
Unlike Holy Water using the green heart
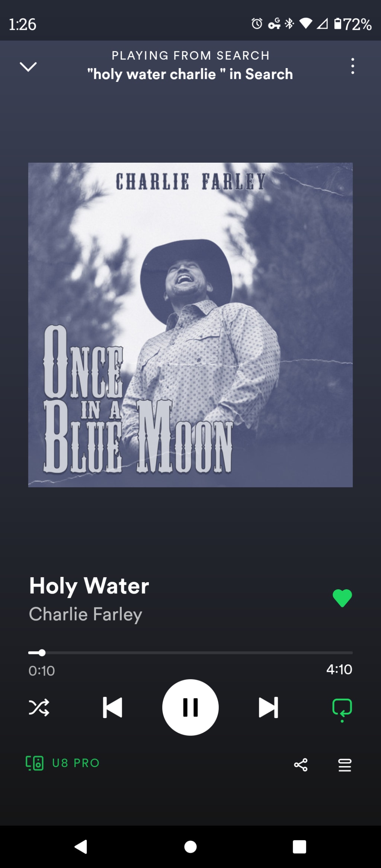point(342,598)
